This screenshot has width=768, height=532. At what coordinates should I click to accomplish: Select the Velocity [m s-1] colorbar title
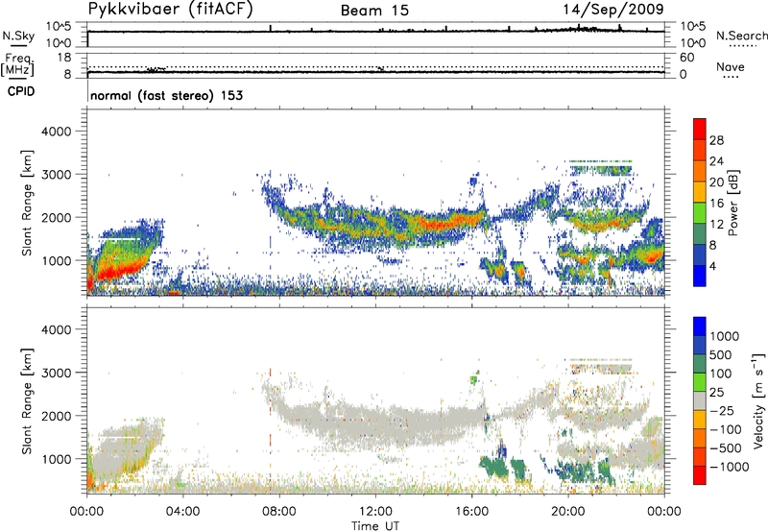coord(758,400)
